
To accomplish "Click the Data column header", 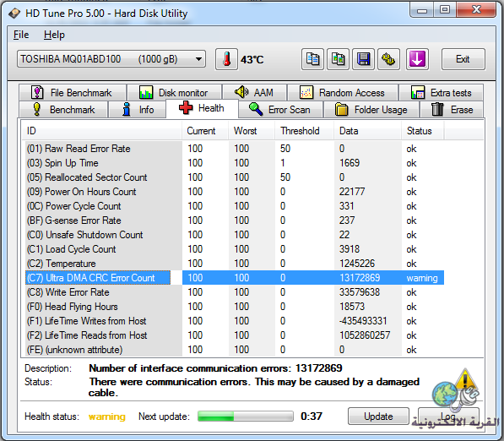I will pos(368,131).
